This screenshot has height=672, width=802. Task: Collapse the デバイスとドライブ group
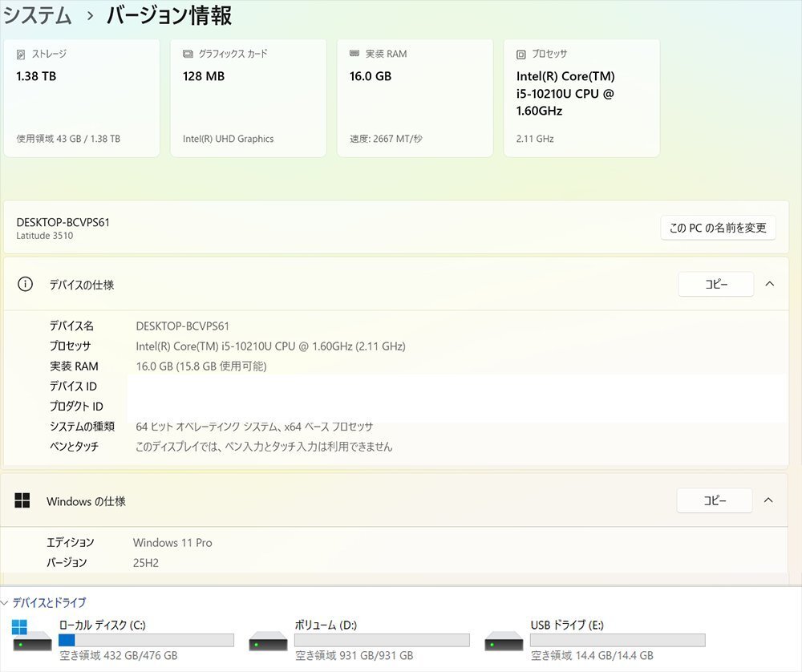[6, 603]
